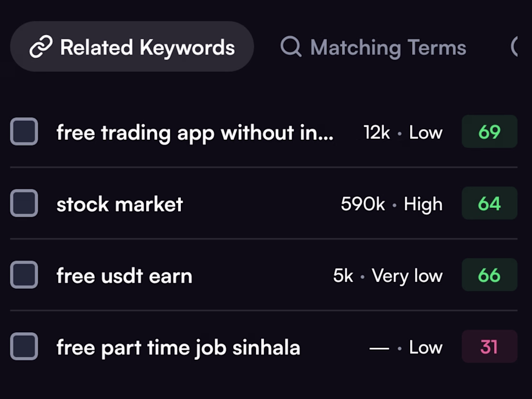Click the green score badge 66

(489, 275)
